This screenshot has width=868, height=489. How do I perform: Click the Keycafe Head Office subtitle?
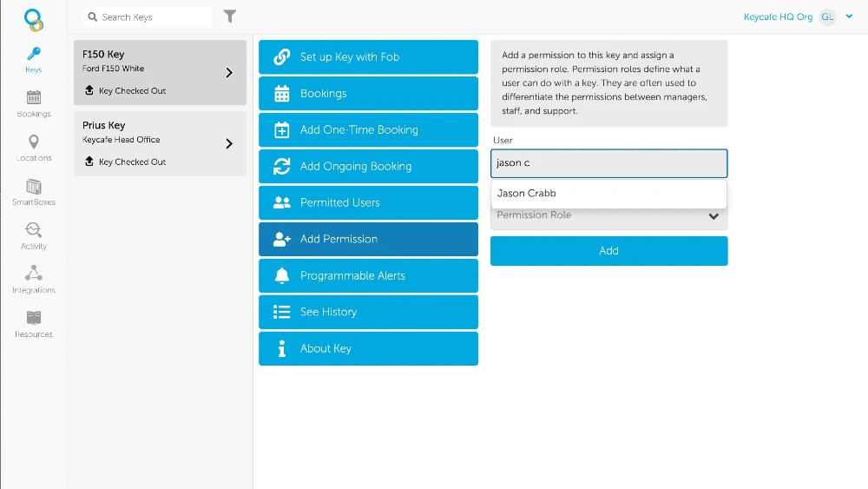click(122, 140)
